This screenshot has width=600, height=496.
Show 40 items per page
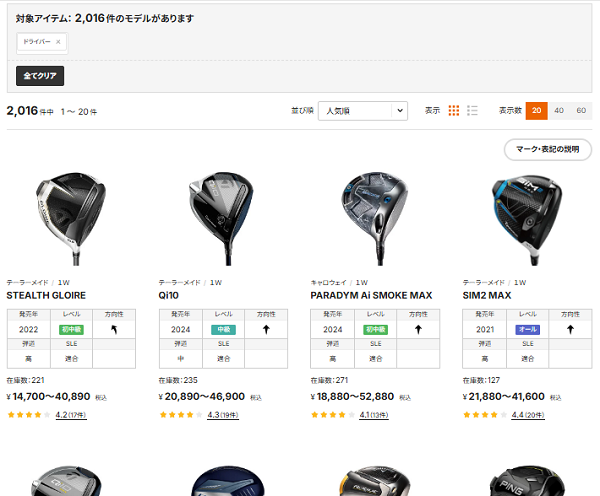(559, 111)
